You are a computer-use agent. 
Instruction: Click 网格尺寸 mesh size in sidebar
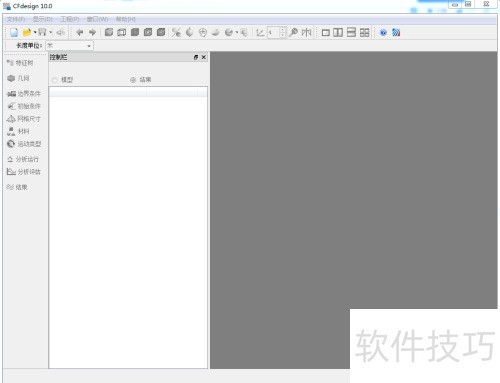pyautogui.click(x=24, y=119)
